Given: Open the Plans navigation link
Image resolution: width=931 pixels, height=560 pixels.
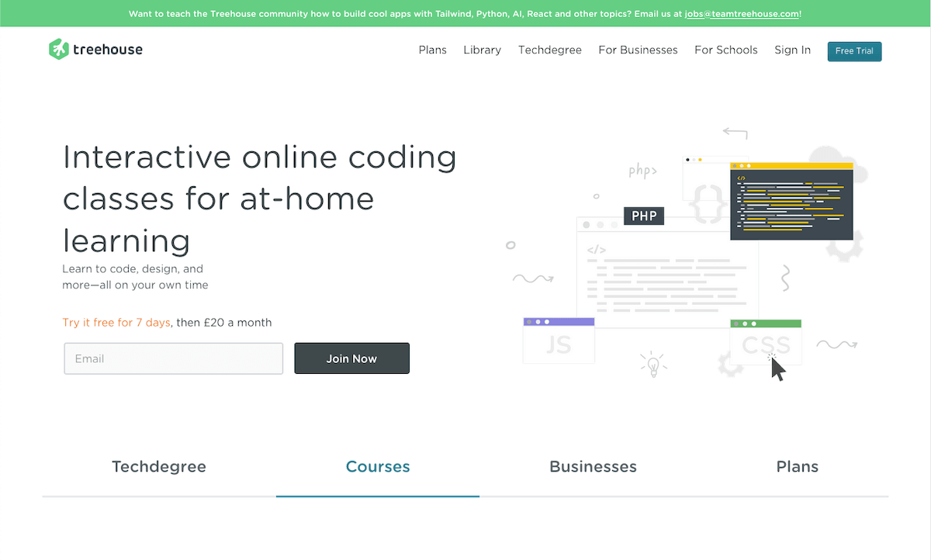Looking at the screenshot, I should click(432, 50).
